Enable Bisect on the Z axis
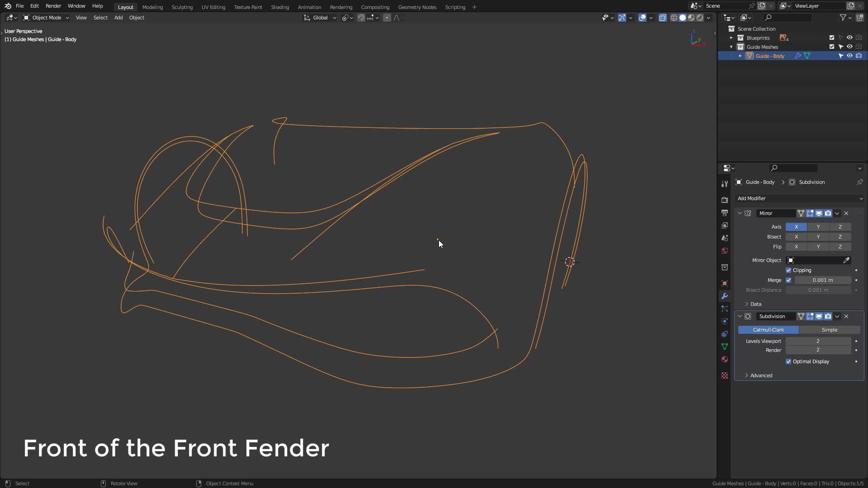Screen dimensions: 868x488 pos(840,237)
